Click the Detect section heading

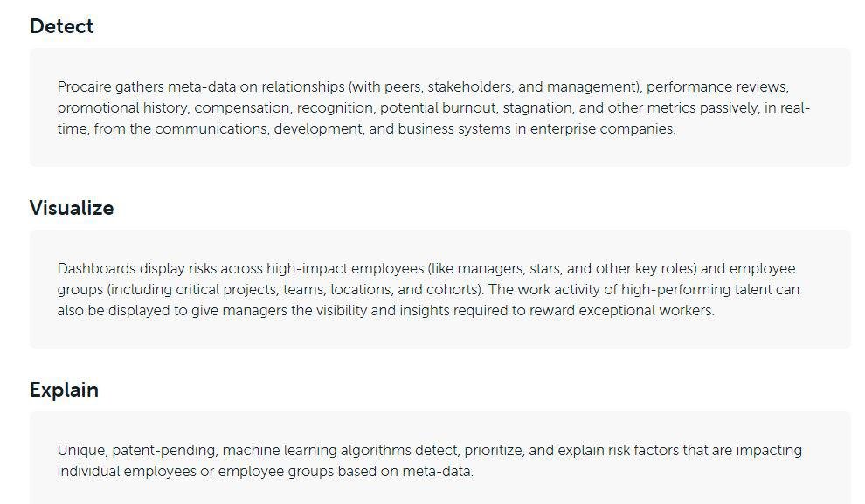coord(61,26)
